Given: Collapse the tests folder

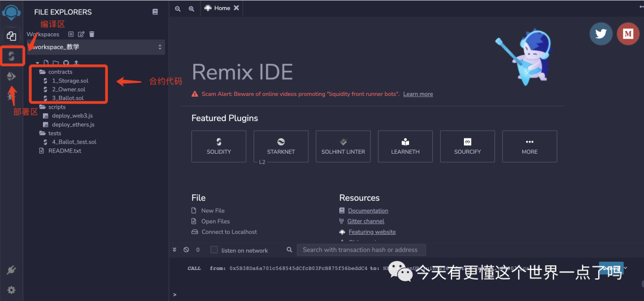Looking at the screenshot, I should point(49,133).
